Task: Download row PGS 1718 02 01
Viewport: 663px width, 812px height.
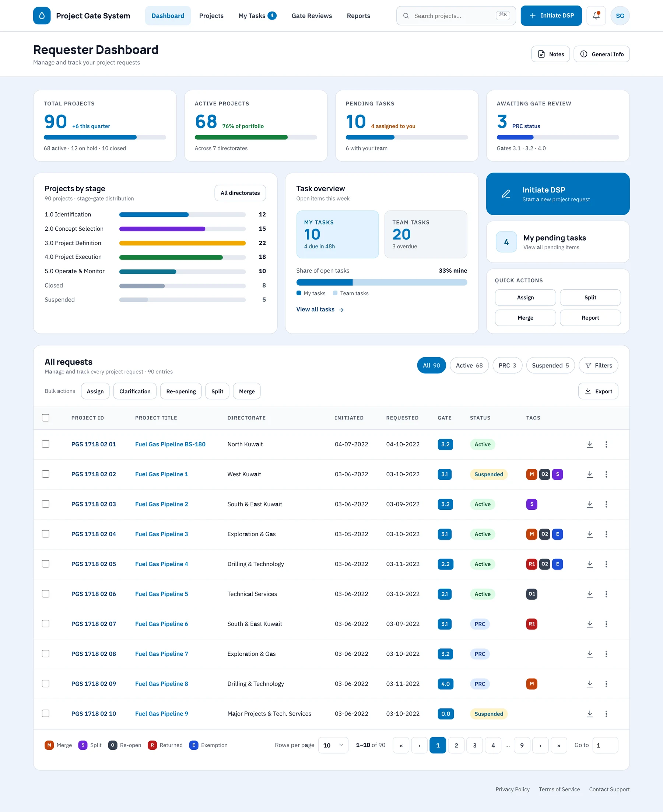Action: (590, 444)
